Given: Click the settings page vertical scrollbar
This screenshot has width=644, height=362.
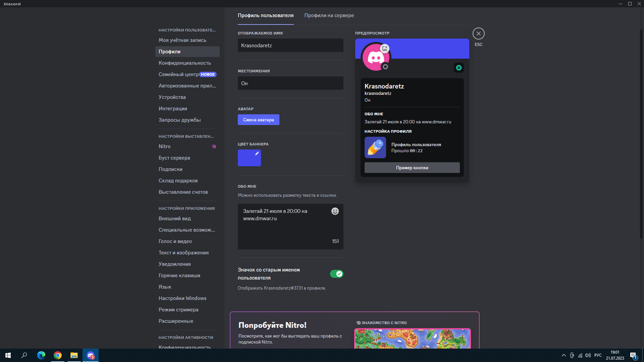Looking at the screenshot, I should coord(641,134).
